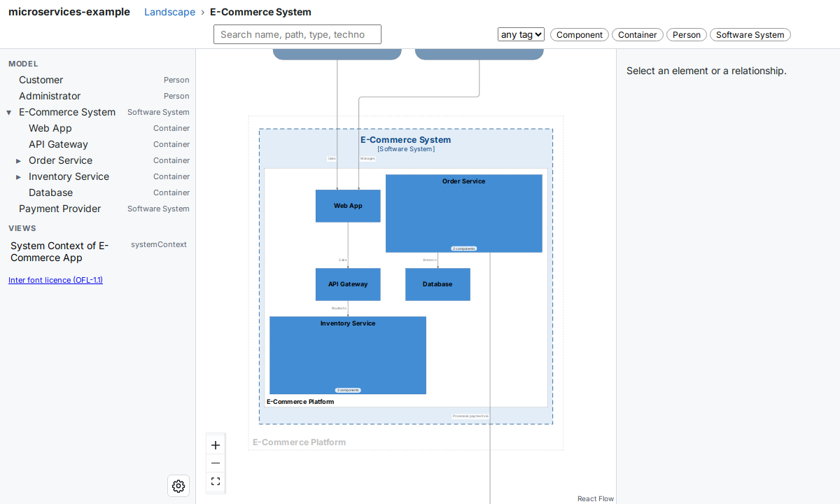
Task: Toggle the Container tag filter
Action: click(638, 35)
